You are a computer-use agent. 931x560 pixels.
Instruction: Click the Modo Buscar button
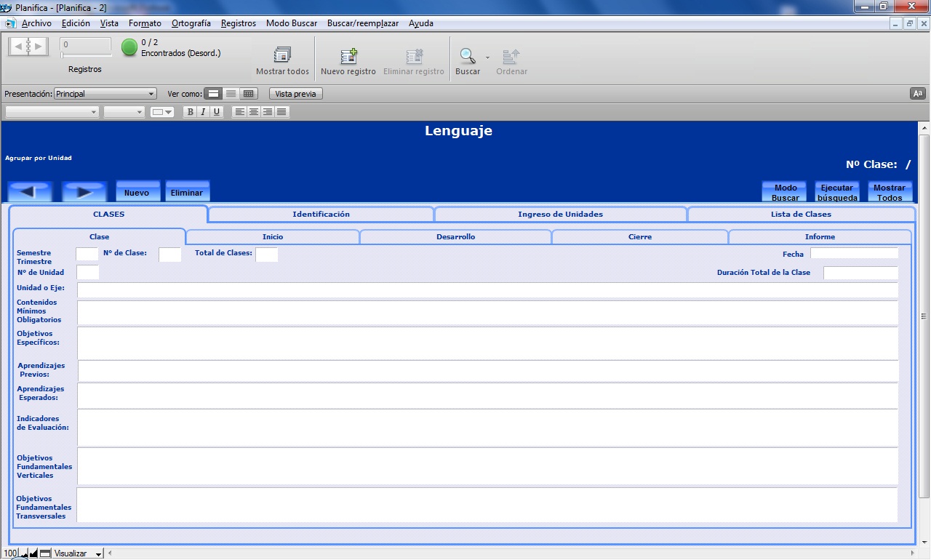(x=786, y=192)
